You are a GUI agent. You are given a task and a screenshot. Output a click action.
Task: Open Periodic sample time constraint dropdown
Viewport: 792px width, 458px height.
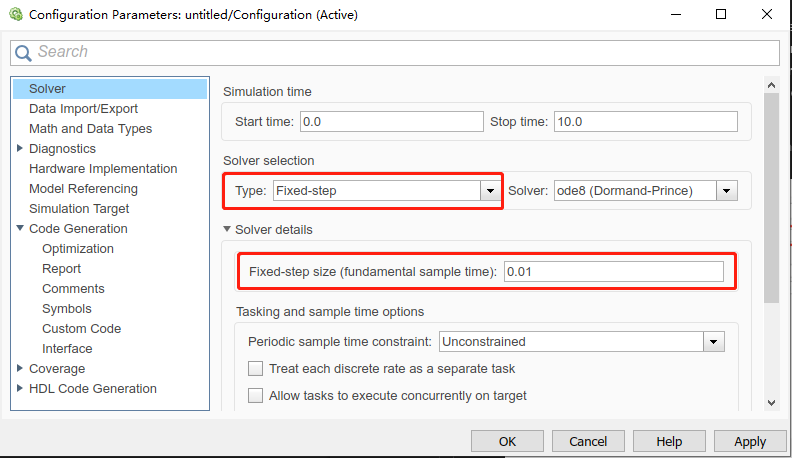(713, 342)
